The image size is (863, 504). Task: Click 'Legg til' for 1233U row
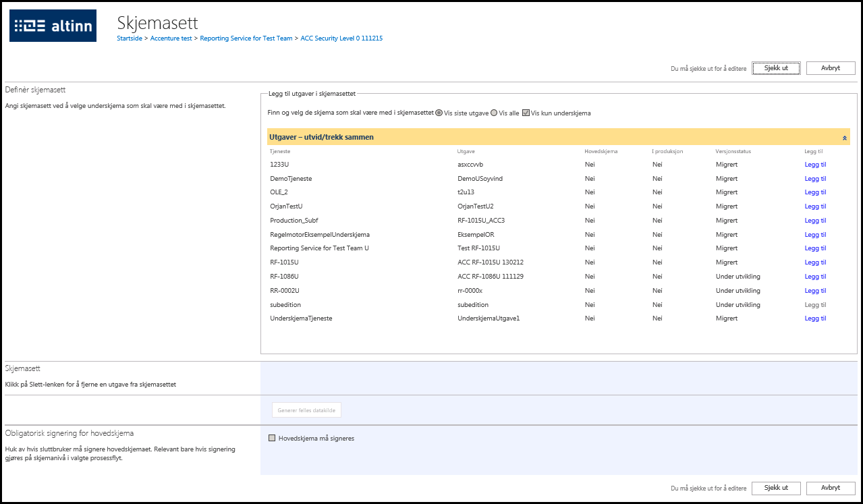point(815,165)
